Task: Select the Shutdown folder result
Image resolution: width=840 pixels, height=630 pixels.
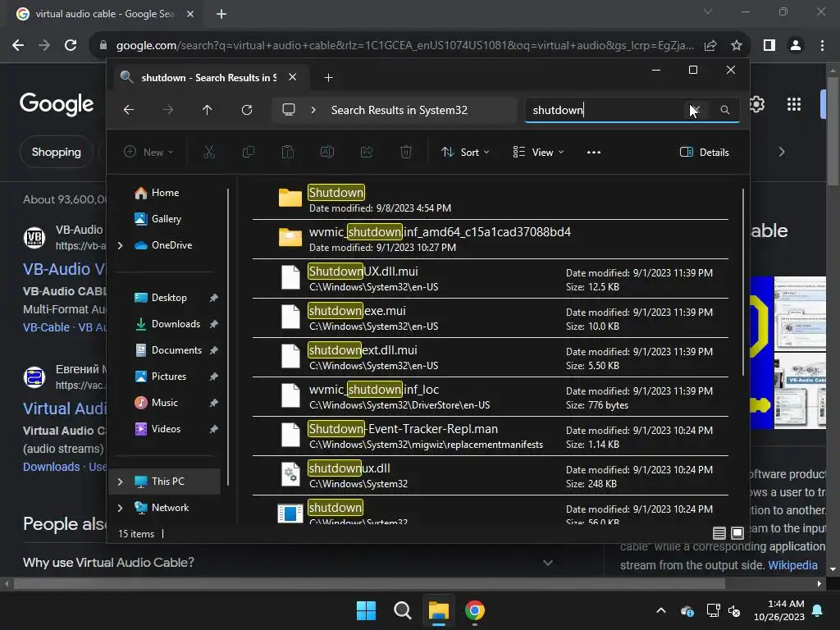Action: [491, 199]
